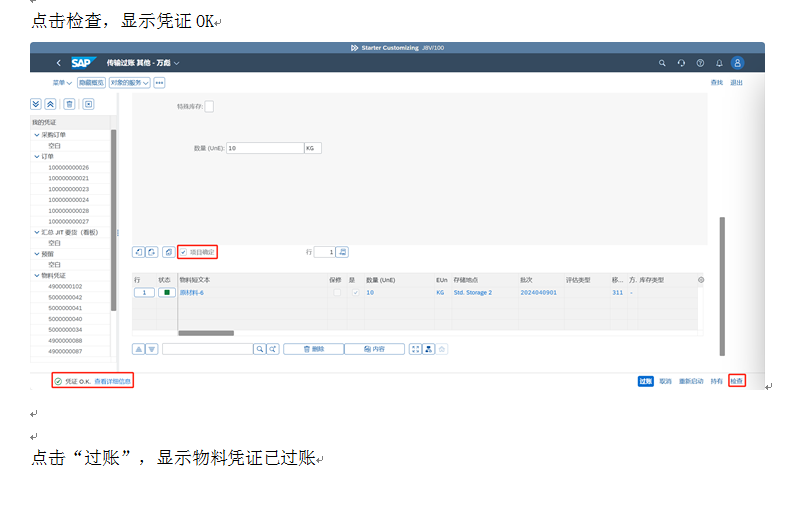Select order 100000000026 in tree

(69, 167)
